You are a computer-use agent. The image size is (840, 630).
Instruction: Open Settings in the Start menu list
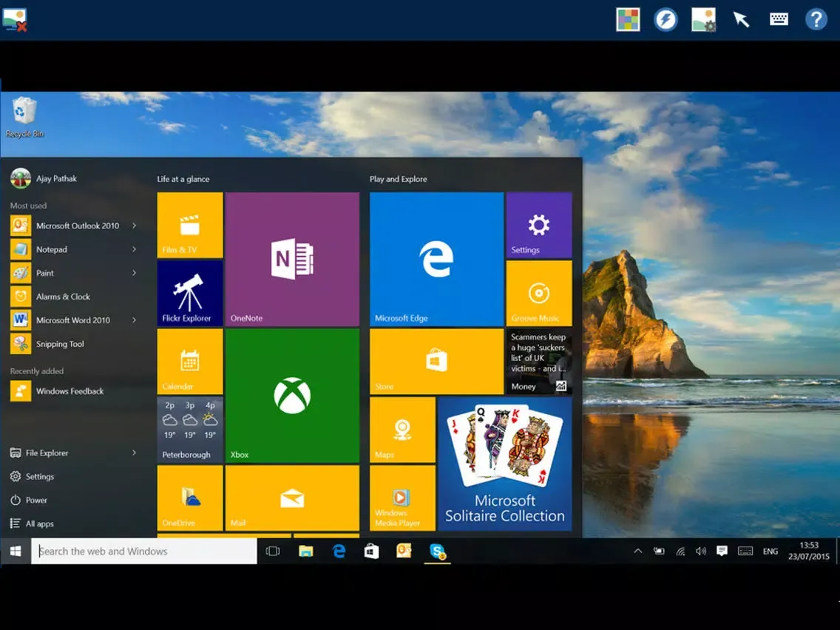[33, 476]
